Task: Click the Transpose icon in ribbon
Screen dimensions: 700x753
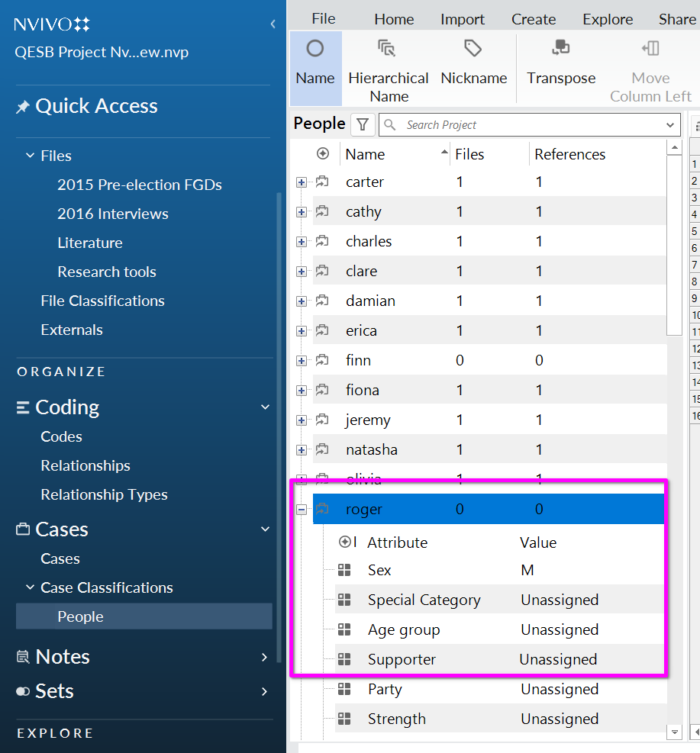Action: click(x=560, y=50)
